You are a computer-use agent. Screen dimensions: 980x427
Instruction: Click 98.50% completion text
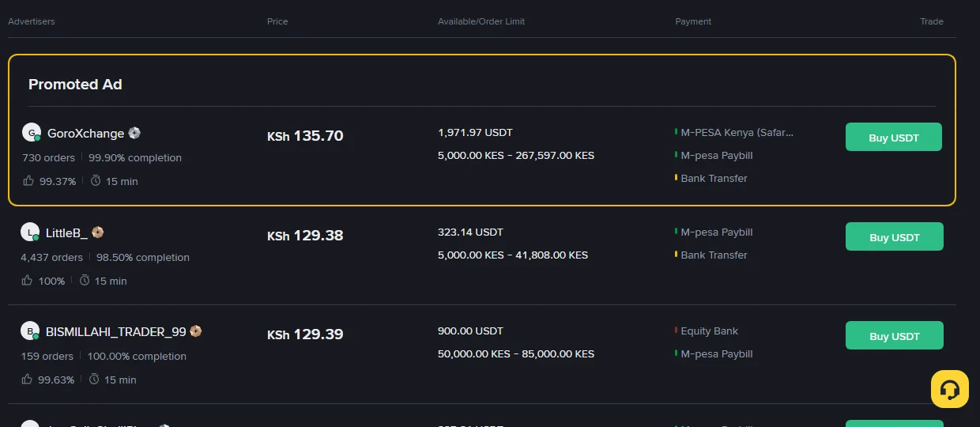(143, 257)
